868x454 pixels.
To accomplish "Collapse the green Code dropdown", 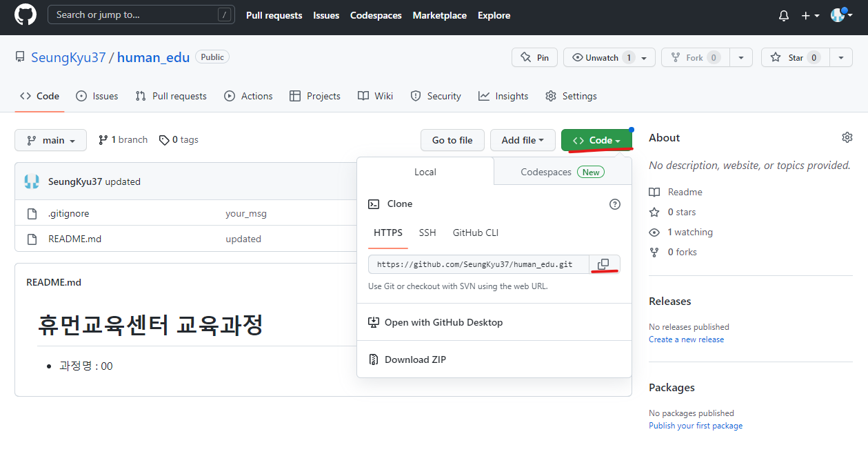I will pyautogui.click(x=596, y=140).
